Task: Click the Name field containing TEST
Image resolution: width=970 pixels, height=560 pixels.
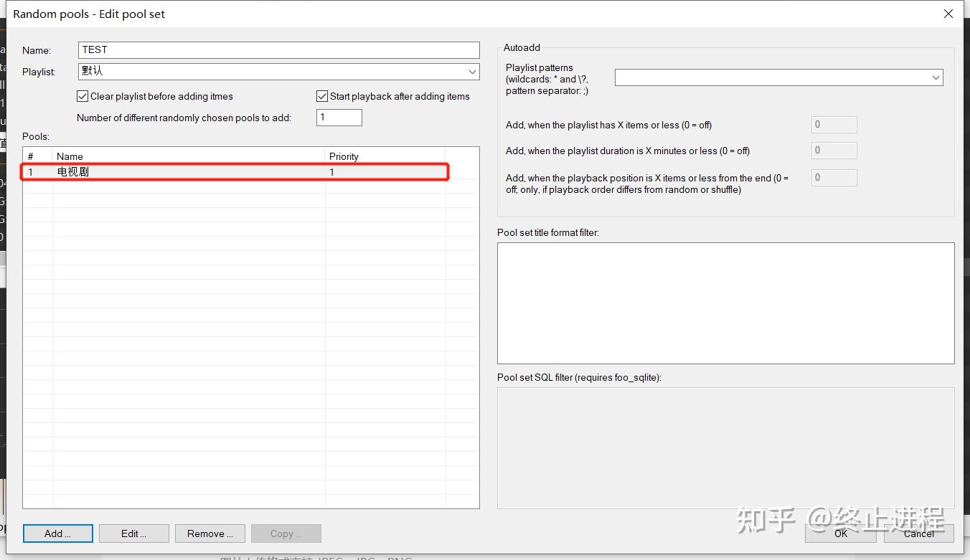Action: (278, 49)
